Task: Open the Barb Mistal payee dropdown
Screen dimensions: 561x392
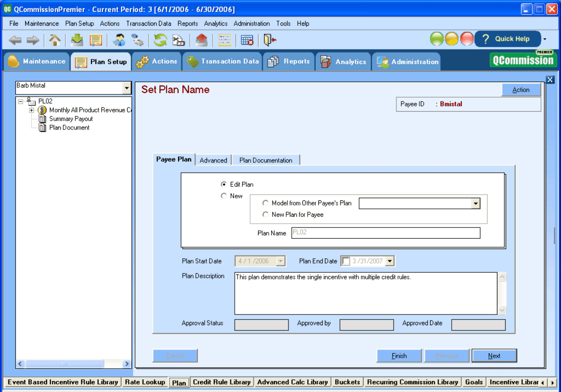Action: point(126,88)
